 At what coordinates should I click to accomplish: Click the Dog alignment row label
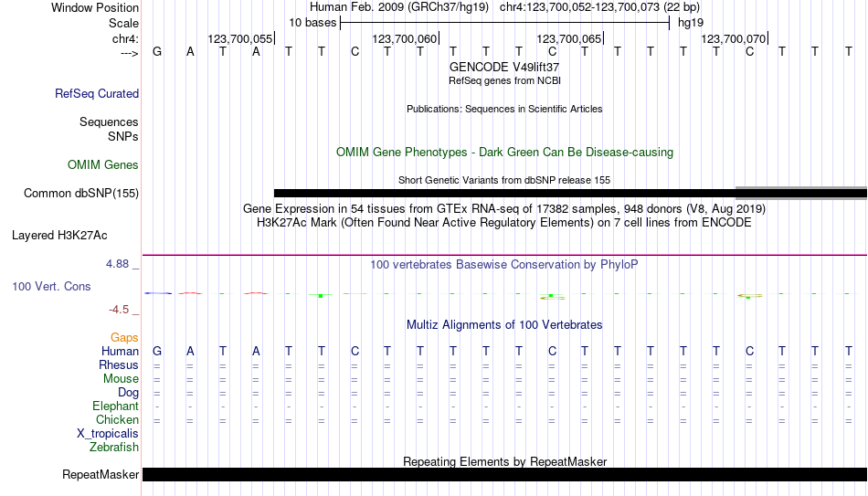point(128,393)
